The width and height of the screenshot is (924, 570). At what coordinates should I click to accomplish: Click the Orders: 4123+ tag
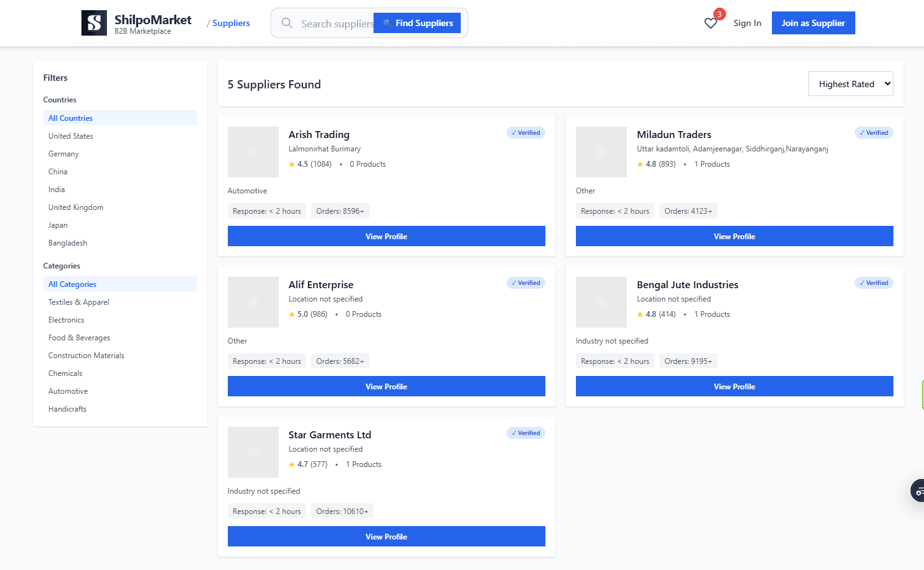coord(689,211)
